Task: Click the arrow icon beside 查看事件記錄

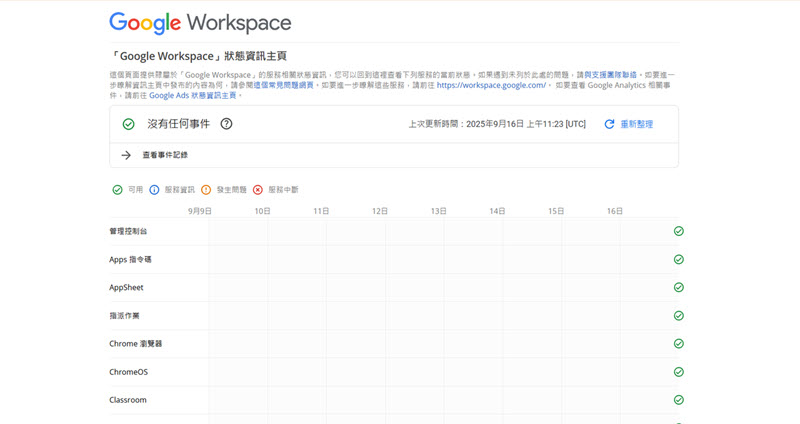Action: tap(126, 155)
